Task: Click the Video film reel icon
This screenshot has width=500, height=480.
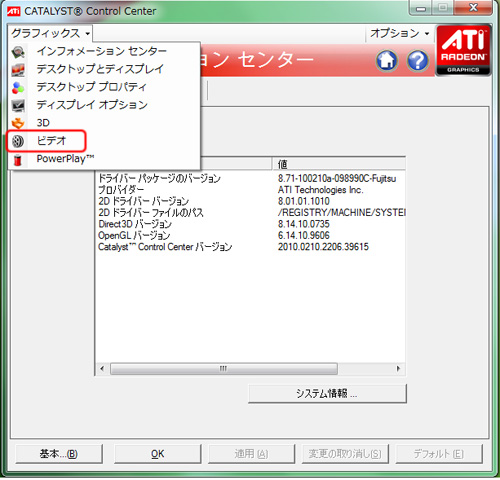Action: tap(18, 141)
